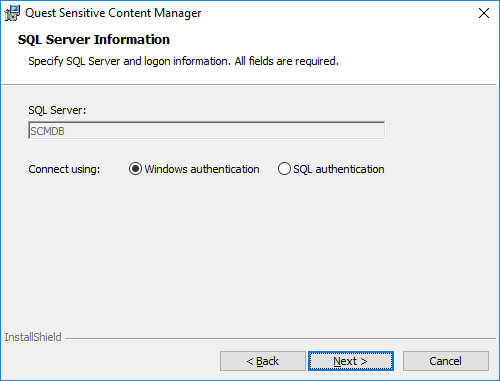Image resolution: width=500 pixels, height=381 pixels.
Task: Close the Quest Sensitive Content Manager dialog
Action: (x=484, y=13)
